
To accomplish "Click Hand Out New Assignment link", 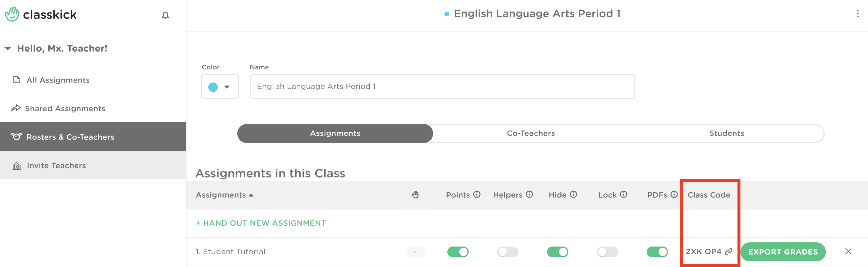I will 261,223.
